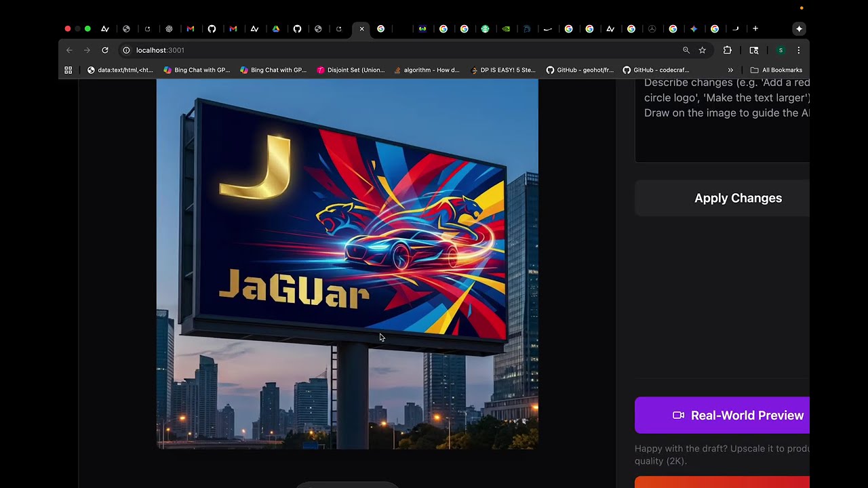Close the active tab with the X
This screenshot has width=868, height=488.
click(x=362, y=28)
